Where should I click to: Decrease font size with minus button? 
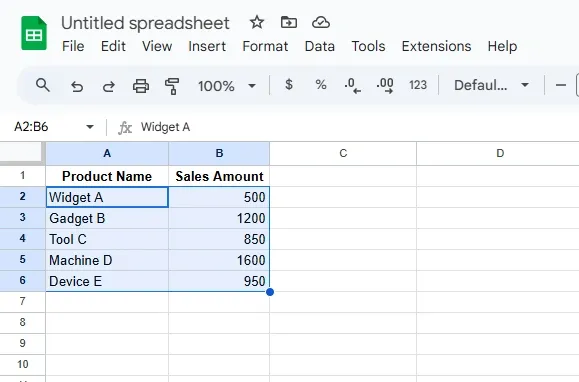pos(561,85)
